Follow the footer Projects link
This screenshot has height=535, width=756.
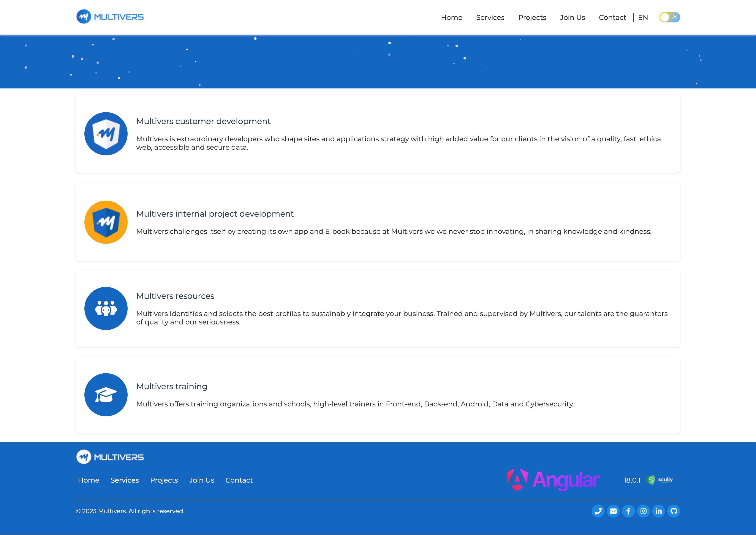point(164,480)
